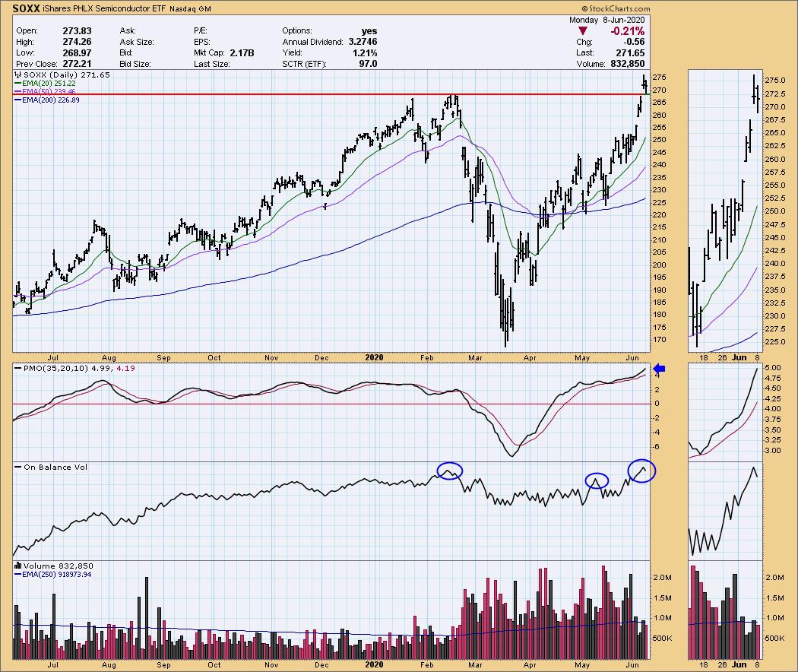This screenshot has width=798, height=672.
Task: Click the EMA(50) 239.46 legend entry
Action: pos(49,92)
